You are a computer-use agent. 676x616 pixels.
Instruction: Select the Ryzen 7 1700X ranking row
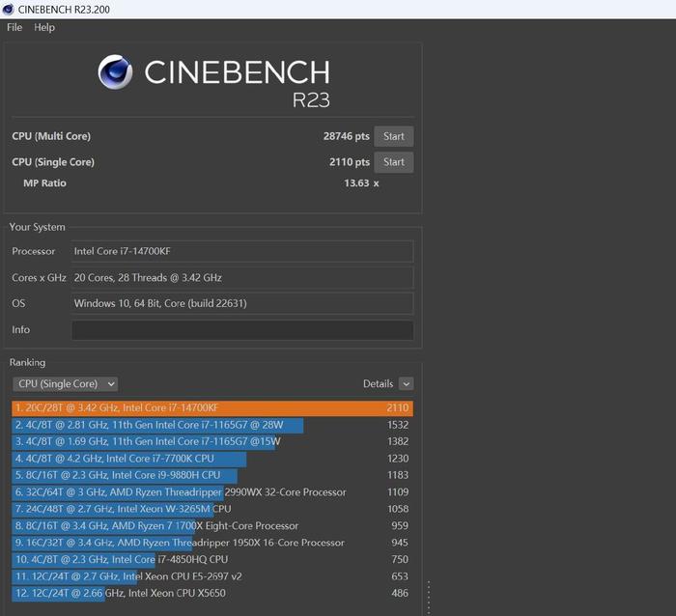[x=212, y=526]
